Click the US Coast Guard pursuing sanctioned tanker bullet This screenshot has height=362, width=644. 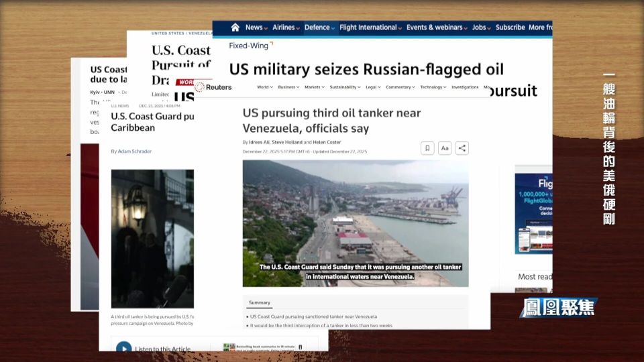313,316
